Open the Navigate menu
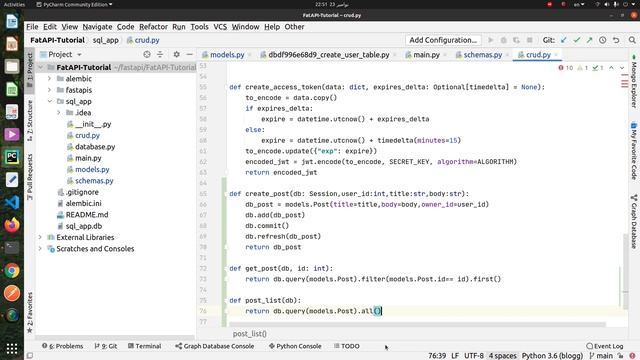Image resolution: width=640 pixels, height=360 pixels. [97, 27]
